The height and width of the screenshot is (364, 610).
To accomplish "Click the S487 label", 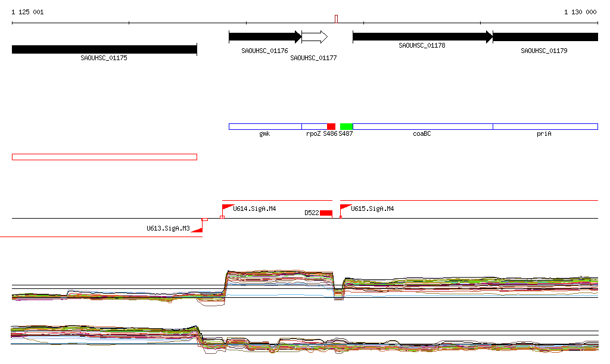I will 346,134.
